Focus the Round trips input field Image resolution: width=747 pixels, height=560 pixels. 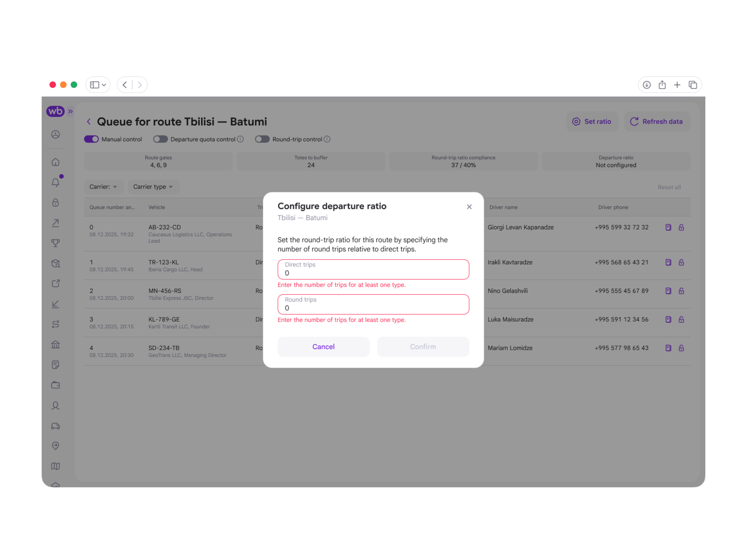[373, 304]
